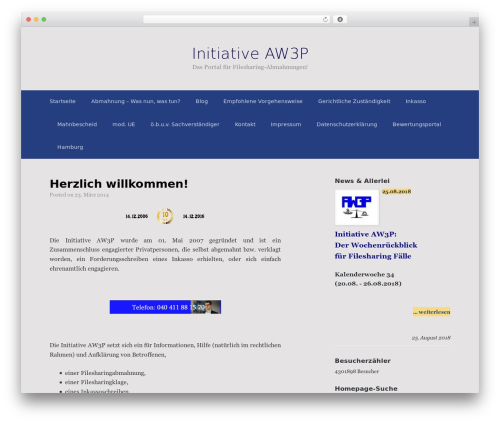Viewport: 500px width, 423px height.
Task: Click the Besucherzähler heading
Action: click(x=363, y=361)
